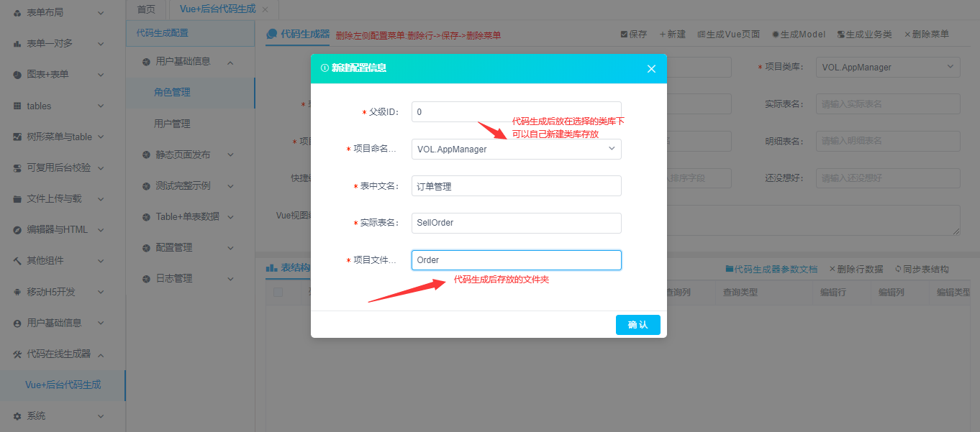Screen dimensions: 980x432
Task: Click the 代码在线生成器 tools icon
Action: [x=17, y=354]
